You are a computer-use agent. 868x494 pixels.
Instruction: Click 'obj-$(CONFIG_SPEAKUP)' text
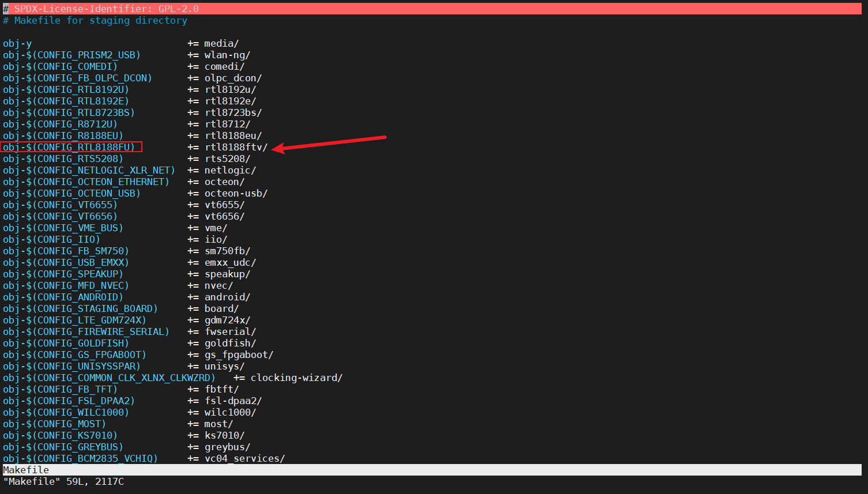point(63,274)
